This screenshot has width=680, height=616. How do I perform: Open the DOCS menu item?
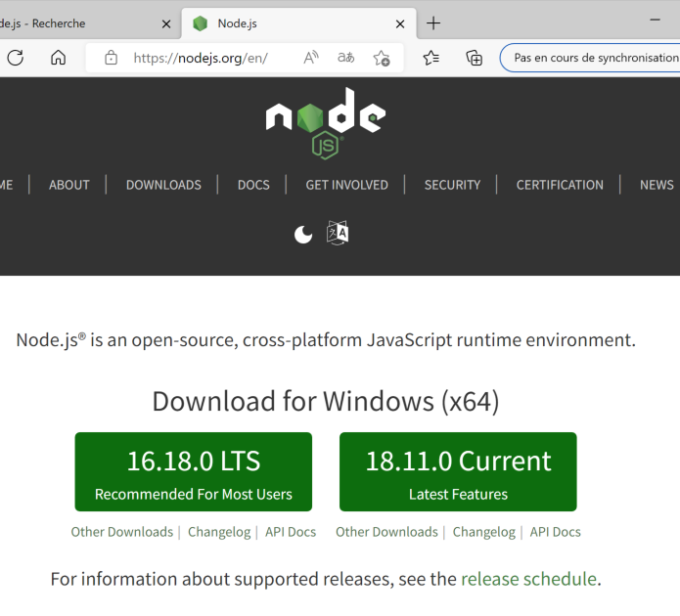253,185
